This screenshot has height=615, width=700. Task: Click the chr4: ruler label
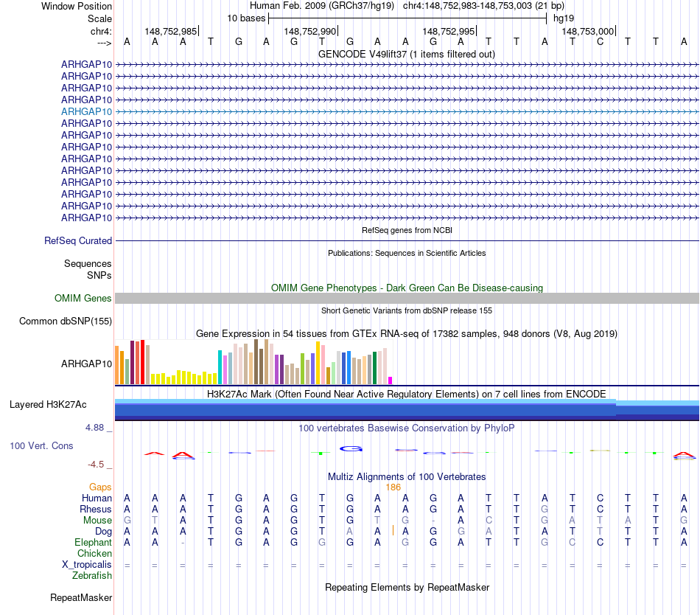[x=101, y=31]
